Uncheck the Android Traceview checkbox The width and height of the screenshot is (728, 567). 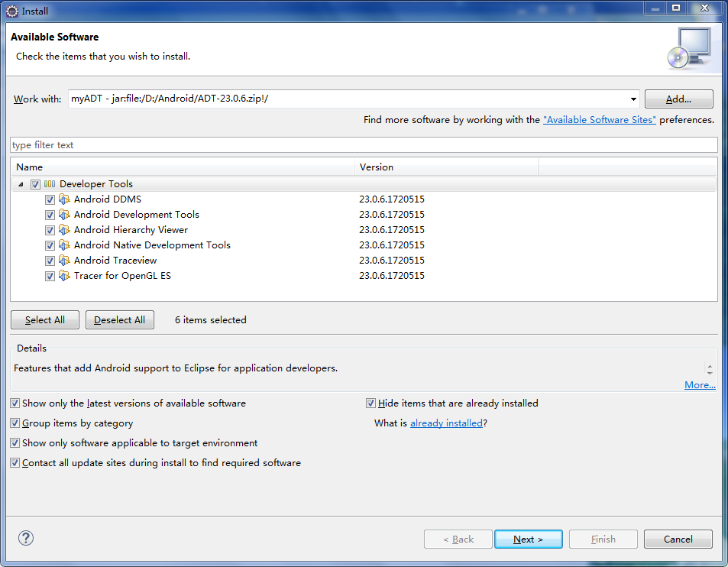pyautogui.click(x=50, y=261)
